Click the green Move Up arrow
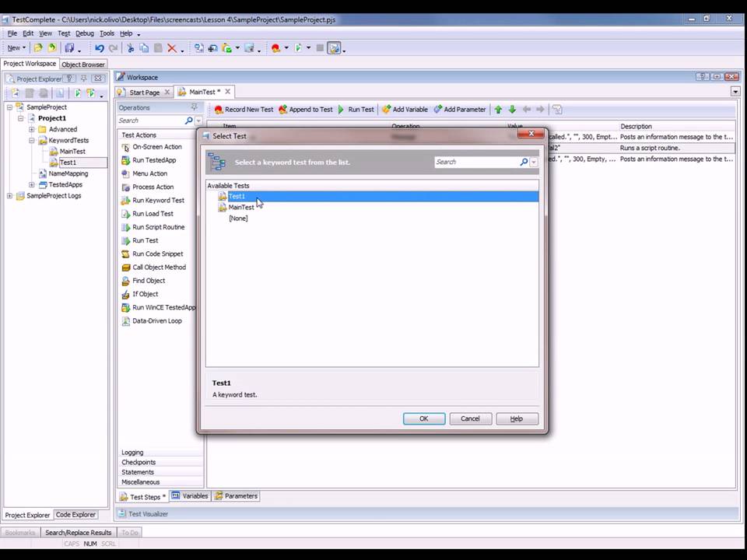 498,110
